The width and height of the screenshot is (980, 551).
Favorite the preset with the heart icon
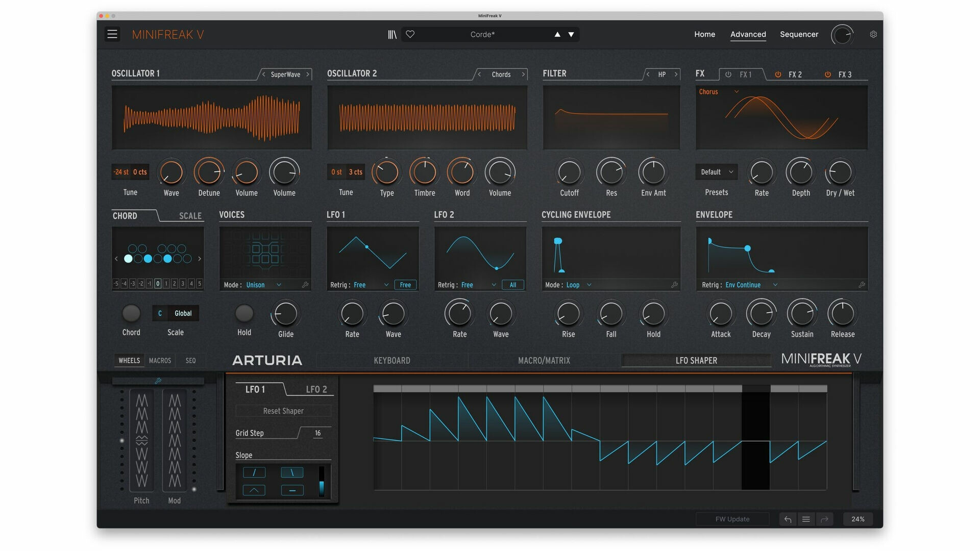click(x=410, y=34)
